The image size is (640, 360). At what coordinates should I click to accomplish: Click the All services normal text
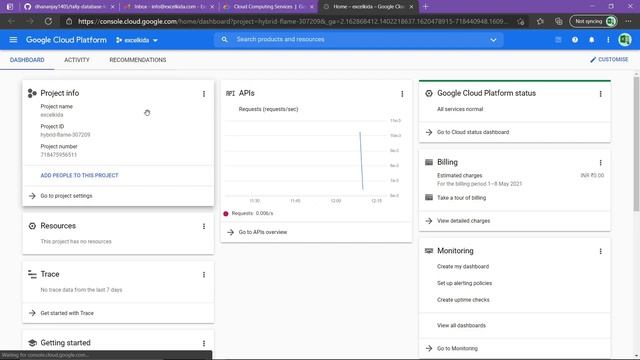tap(460, 109)
